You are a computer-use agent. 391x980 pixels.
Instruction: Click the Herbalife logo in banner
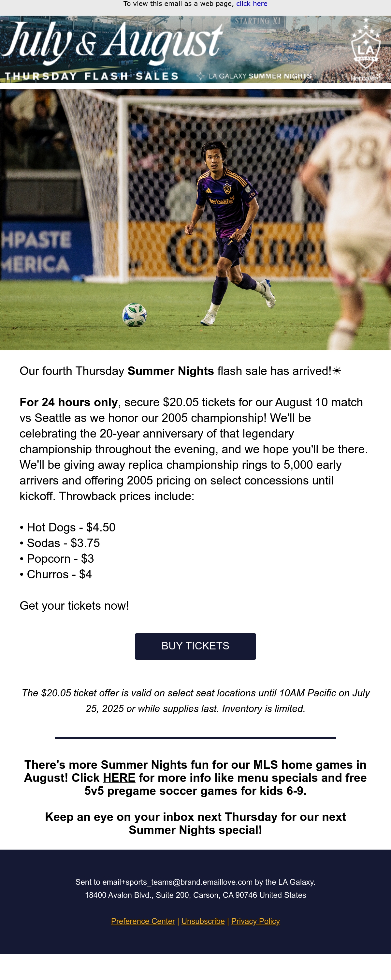[x=365, y=78]
